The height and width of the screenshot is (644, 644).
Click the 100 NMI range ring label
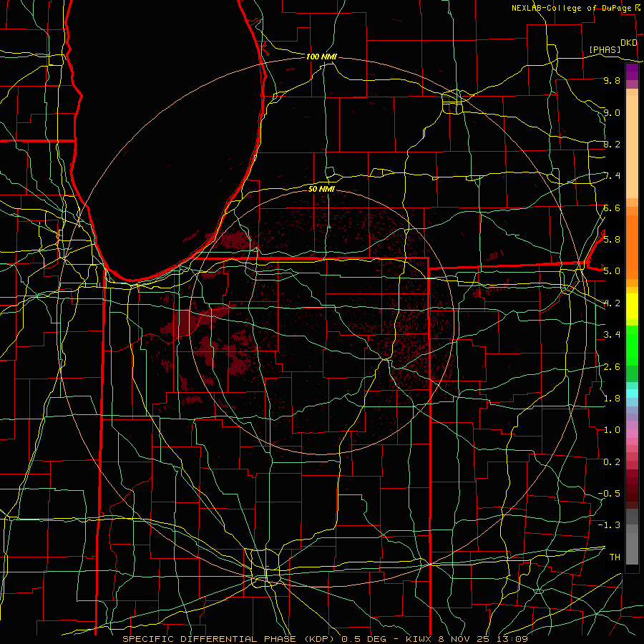tap(321, 57)
